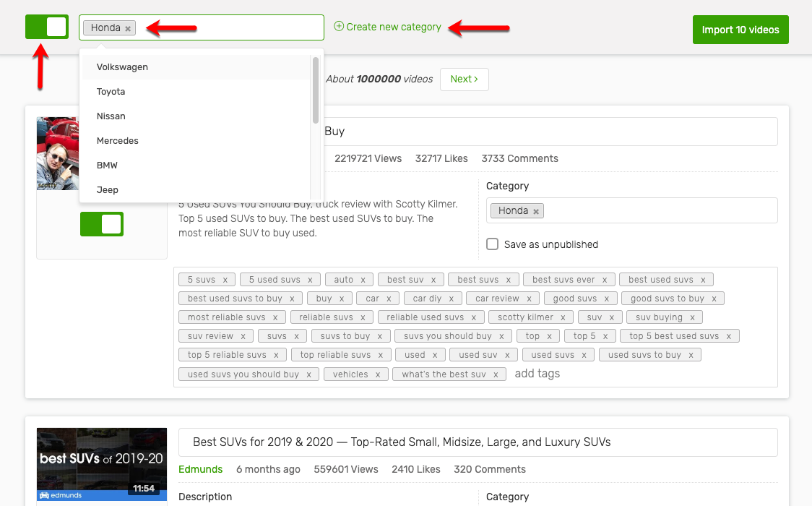Delete the 'best suvs' tag

[x=509, y=280]
